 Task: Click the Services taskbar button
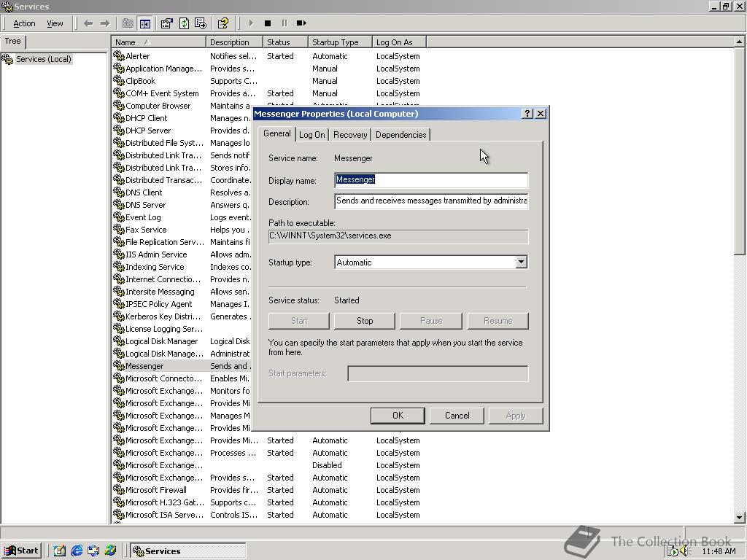[x=188, y=551]
